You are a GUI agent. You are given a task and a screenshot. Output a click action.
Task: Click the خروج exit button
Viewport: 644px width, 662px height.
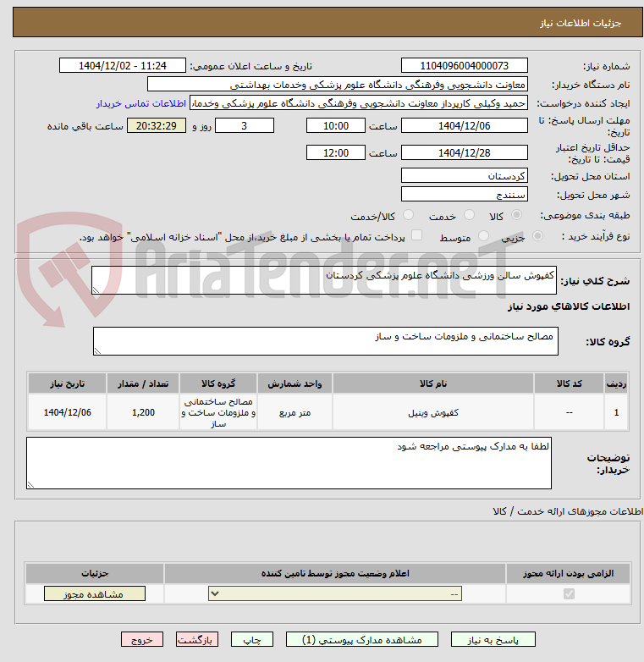[x=142, y=640]
